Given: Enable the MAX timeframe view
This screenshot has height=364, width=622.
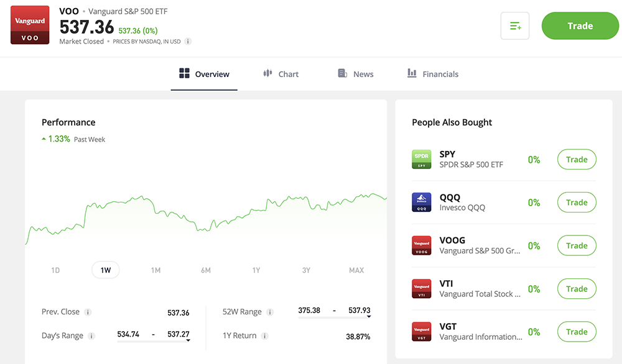Looking at the screenshot, I should click(356, 270).
